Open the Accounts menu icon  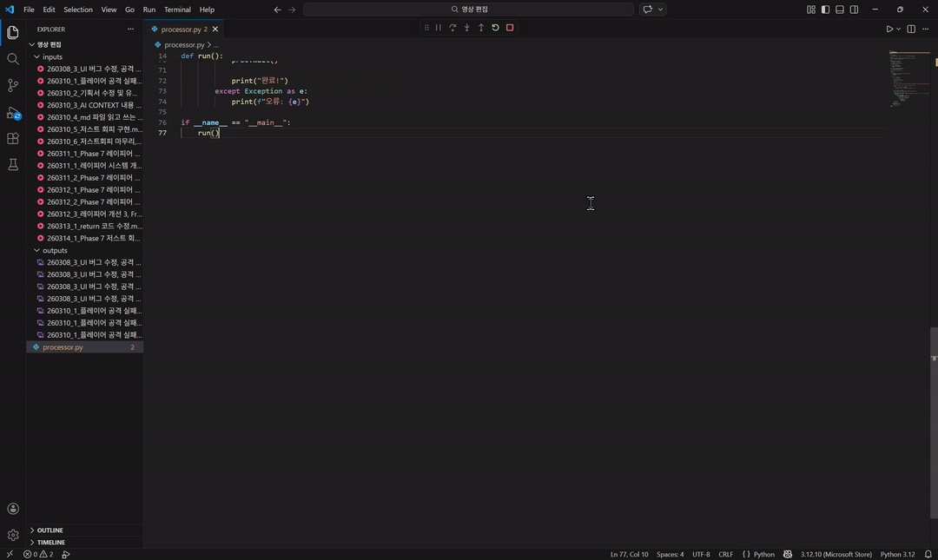(x=12, y=509)
